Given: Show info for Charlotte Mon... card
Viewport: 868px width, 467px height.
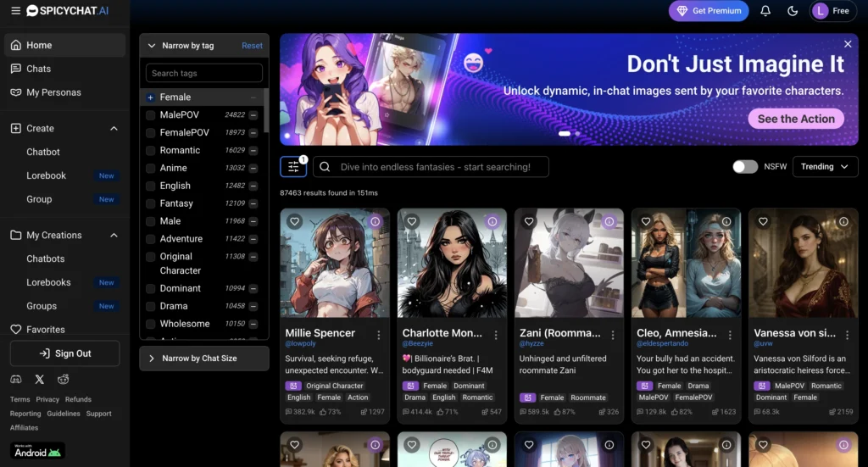Looking at the screenshot, I should click(492, 221).
